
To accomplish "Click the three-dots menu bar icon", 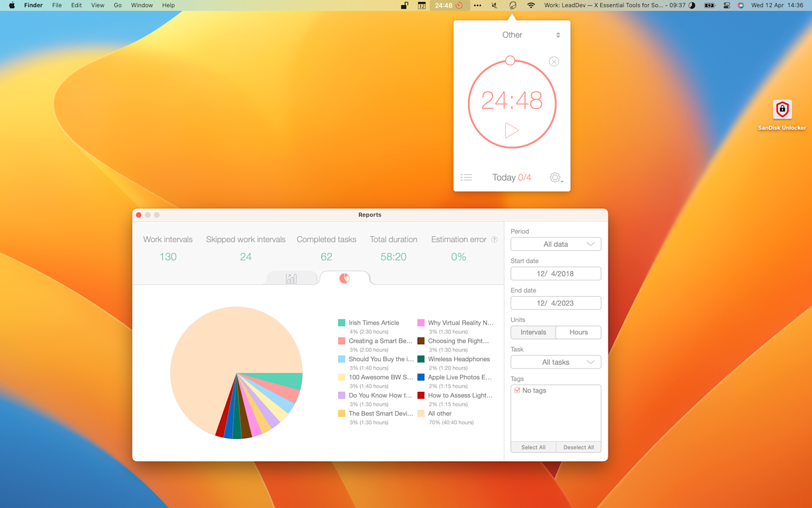I will [477, 5].
